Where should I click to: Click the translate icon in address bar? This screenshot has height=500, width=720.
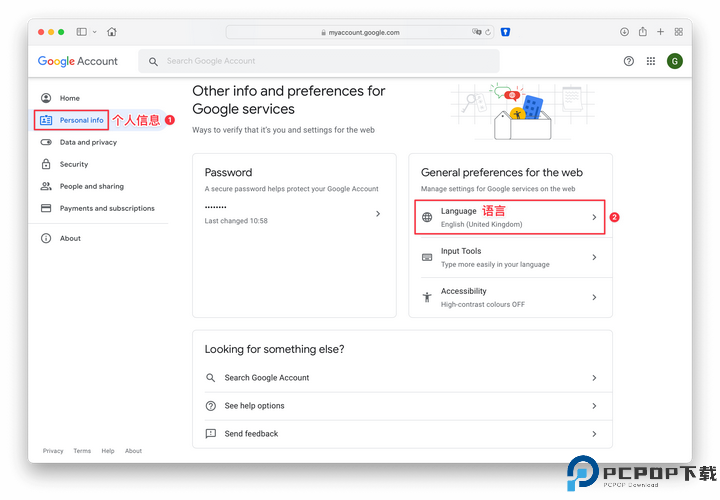[476, 32]
